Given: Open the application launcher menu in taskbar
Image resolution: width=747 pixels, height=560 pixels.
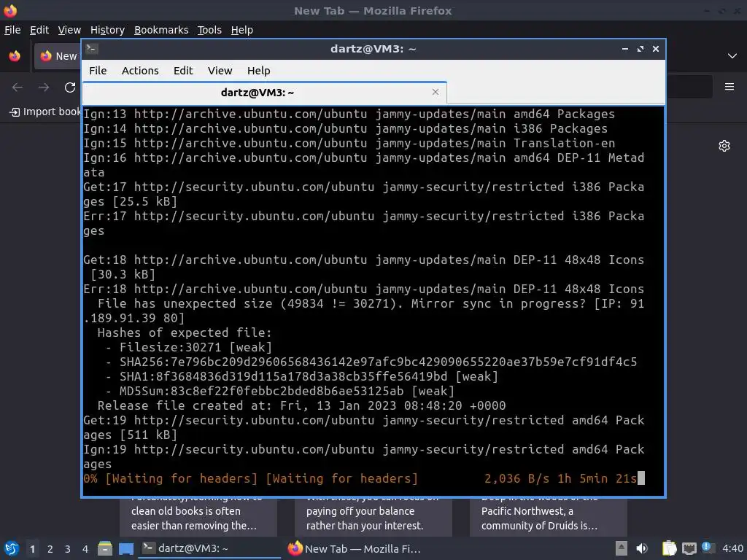Looking at the screenshot, I should 12,548.
